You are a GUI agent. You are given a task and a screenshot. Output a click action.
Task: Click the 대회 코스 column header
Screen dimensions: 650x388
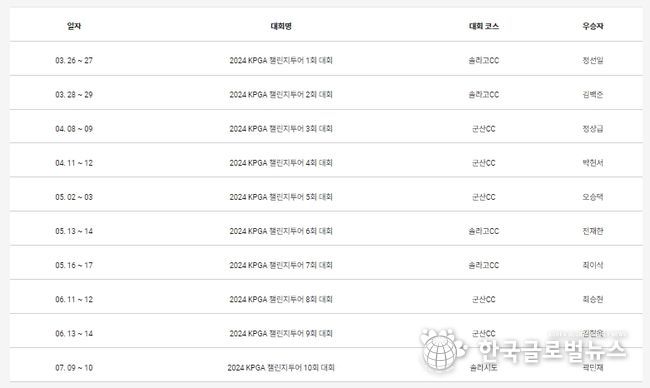click(484, 26)
